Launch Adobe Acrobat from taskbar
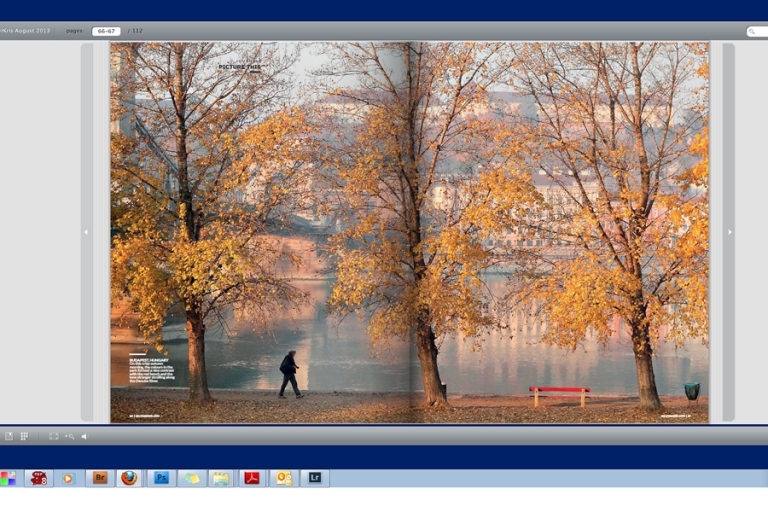 [252, 478]
